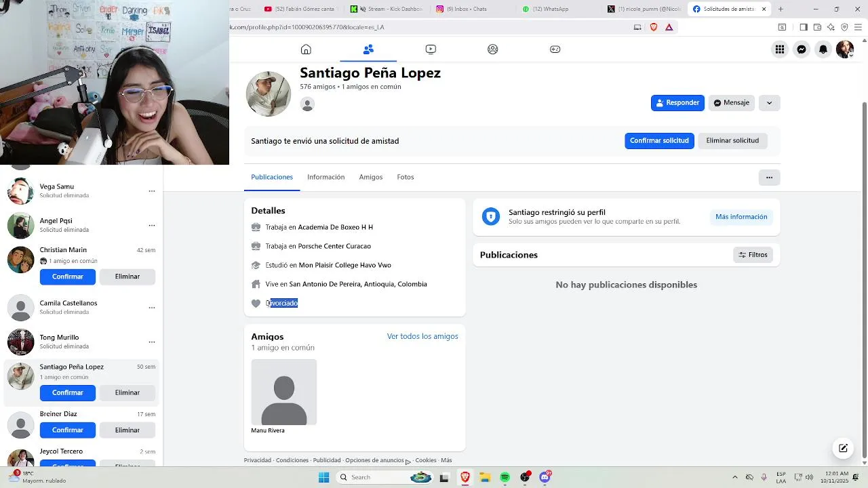The width and height of the screenshot is (868, 488).
Task: Click Mon Plaisir College Havo Vwo
Action: pos(345,265)
